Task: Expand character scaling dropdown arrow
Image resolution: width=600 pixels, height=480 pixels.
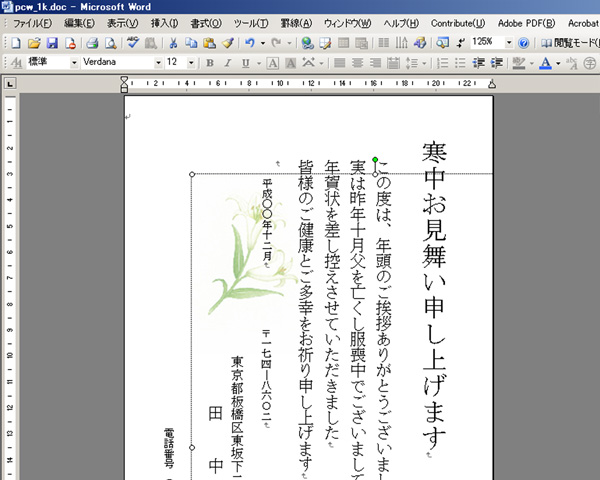Action: tap(321, 63)
